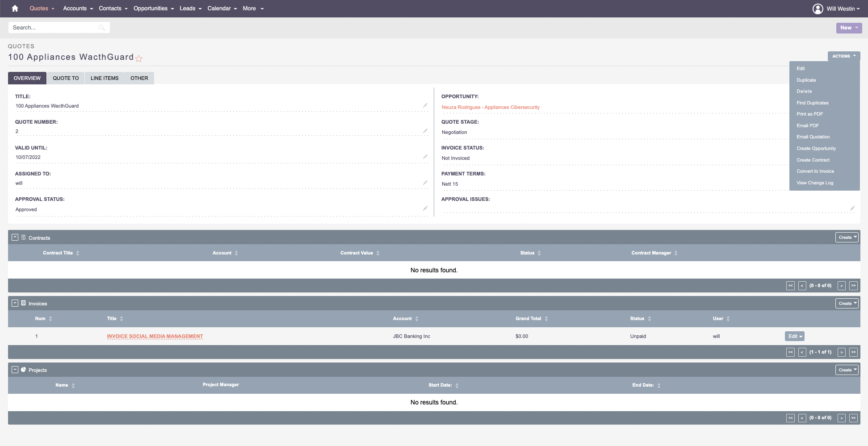The height and width of the screenshot is (446, 868).
Task: Select Convert to Invoice from Actions menu
Action: [815, 171]
